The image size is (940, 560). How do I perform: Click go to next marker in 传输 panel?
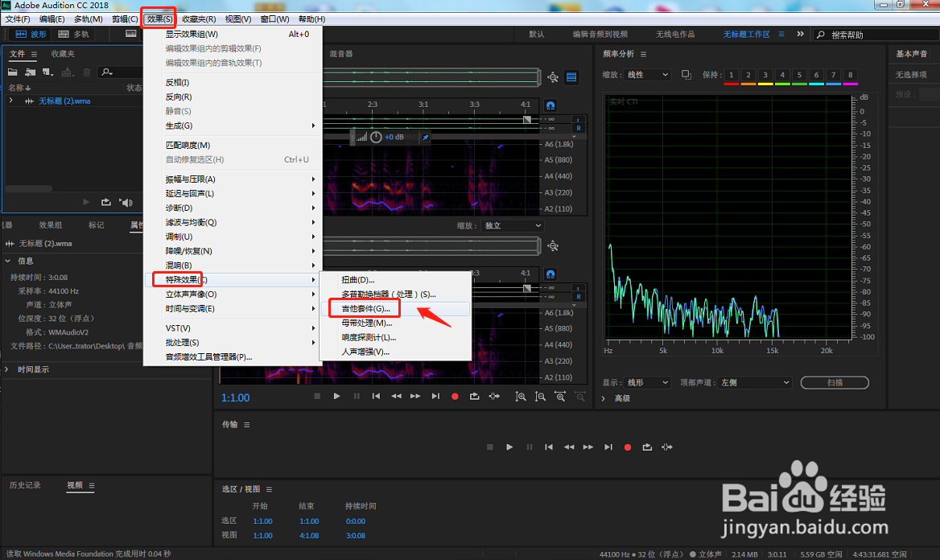pos(608,447)
